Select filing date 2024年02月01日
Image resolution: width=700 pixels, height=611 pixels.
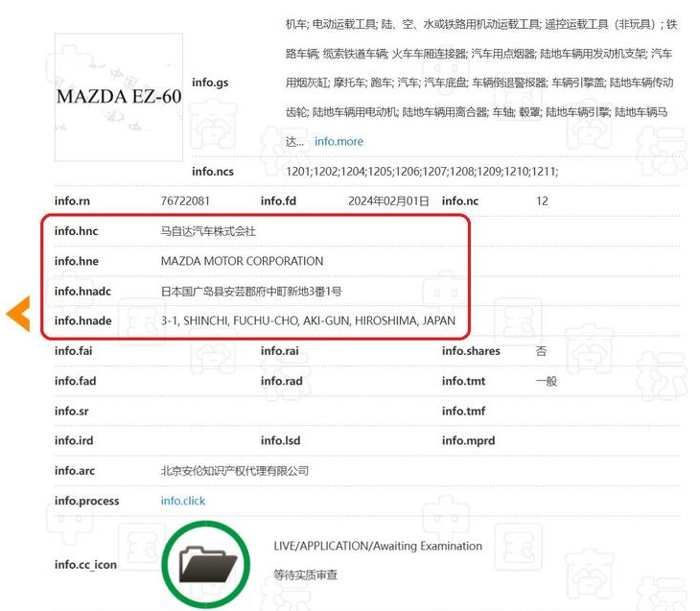(x=388, y=201)
